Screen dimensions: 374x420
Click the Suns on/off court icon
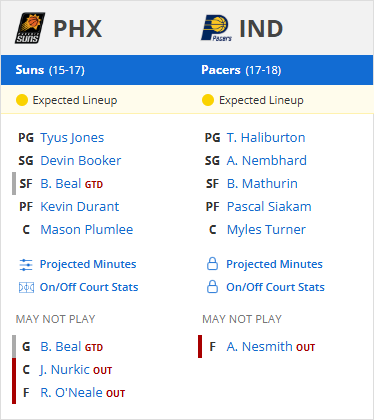(26, 287)
